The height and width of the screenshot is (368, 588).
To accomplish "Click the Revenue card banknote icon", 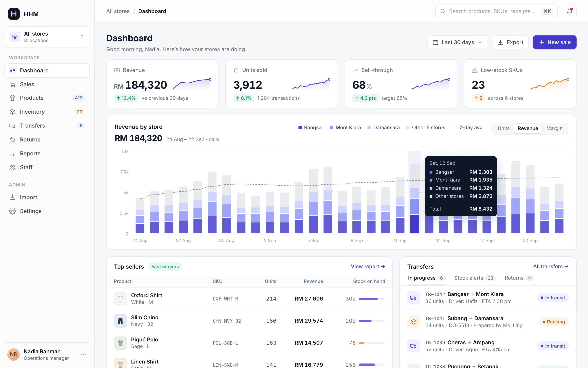I will [117, 70].
